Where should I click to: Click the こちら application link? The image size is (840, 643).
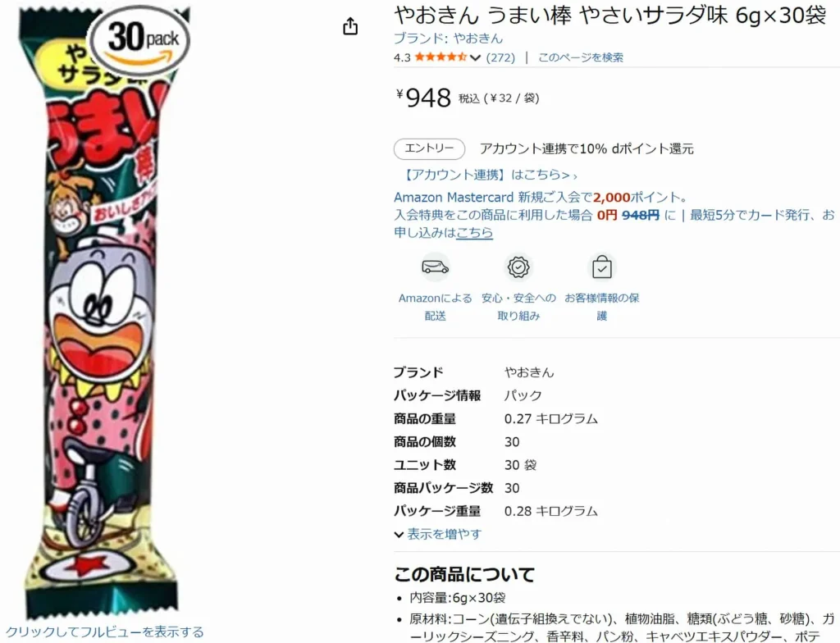point(474,233)
